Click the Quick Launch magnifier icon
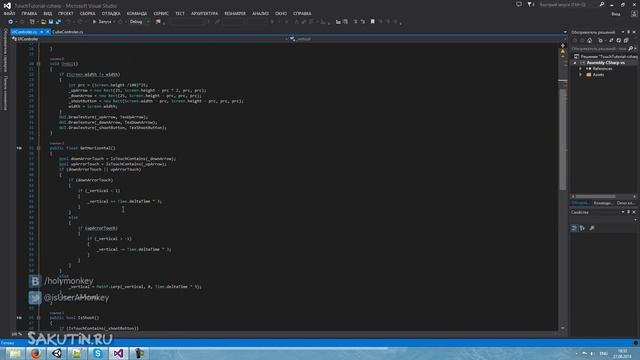The height and width of the screenshot is (360, 640). [x=602, y=4]
